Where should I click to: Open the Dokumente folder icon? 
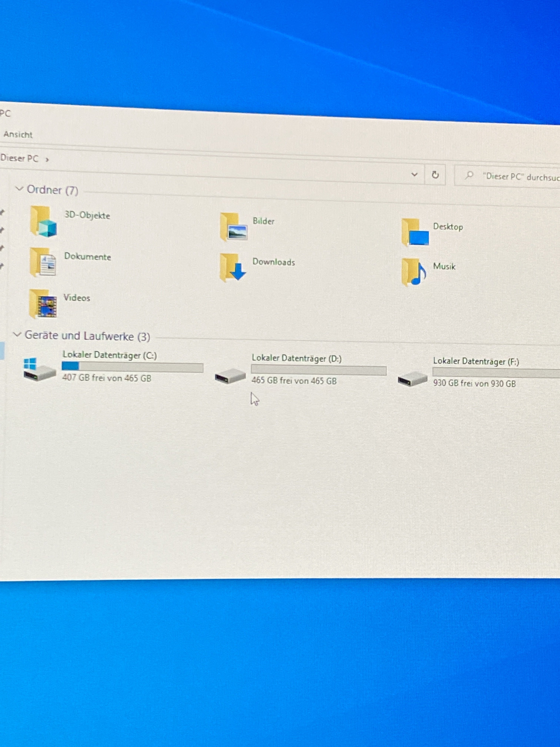pos(43,263)
